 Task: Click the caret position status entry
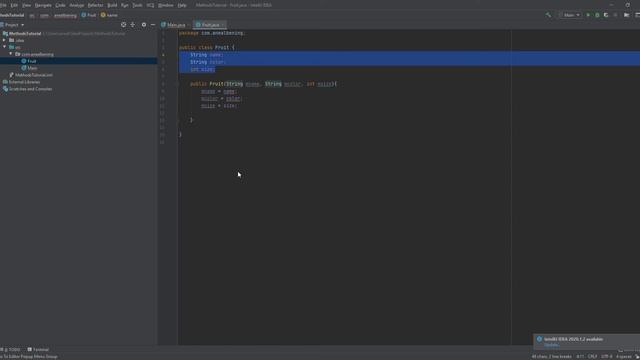coord(580,357)
